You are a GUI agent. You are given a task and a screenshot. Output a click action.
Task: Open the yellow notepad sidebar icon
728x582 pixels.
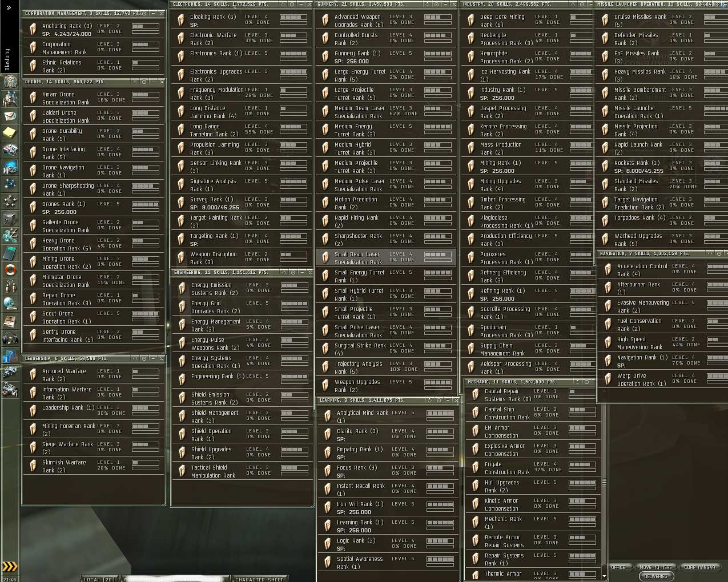(x=10, y=133)
